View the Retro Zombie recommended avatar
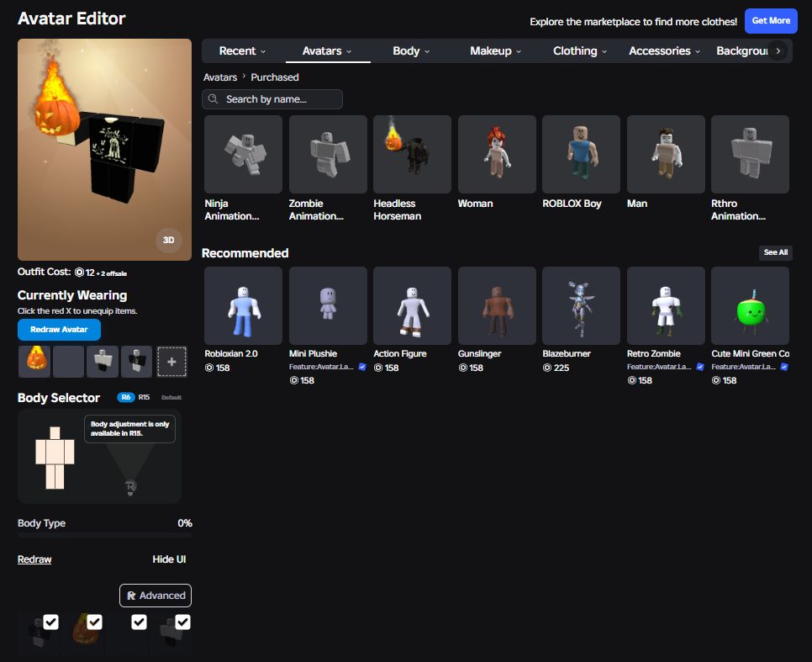 click(666, 306)
